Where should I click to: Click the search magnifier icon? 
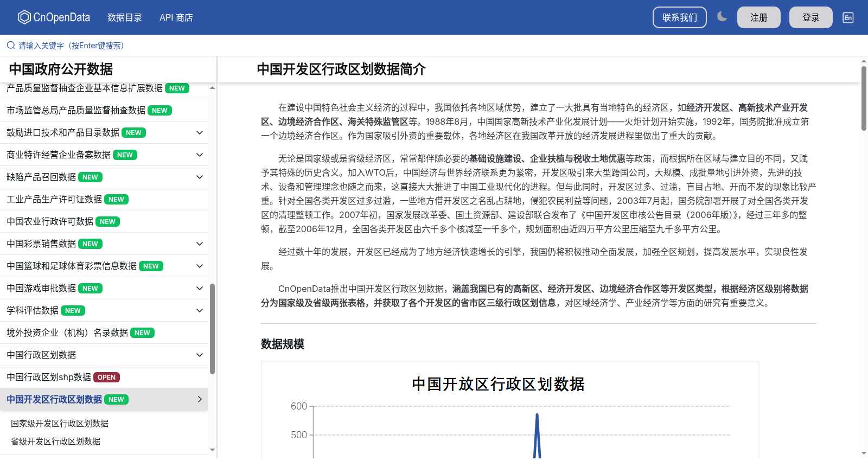11,46
